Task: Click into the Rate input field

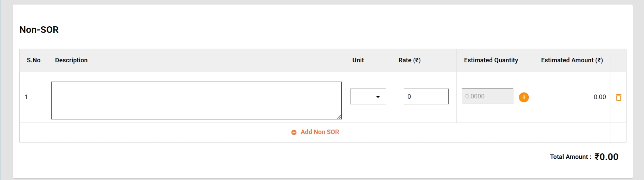Action: (x=426, y=97)
